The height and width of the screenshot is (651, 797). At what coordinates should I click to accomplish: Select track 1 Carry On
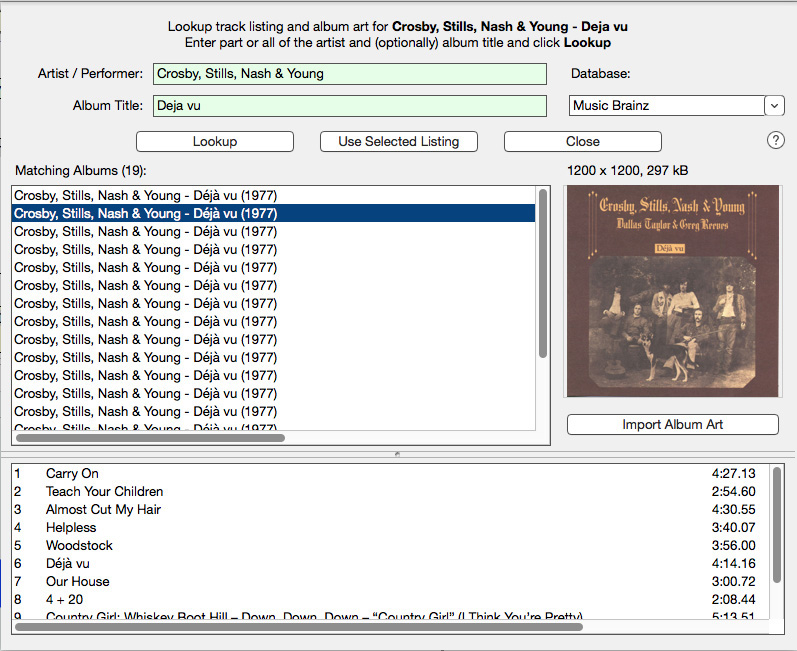(x=72, y=473)
